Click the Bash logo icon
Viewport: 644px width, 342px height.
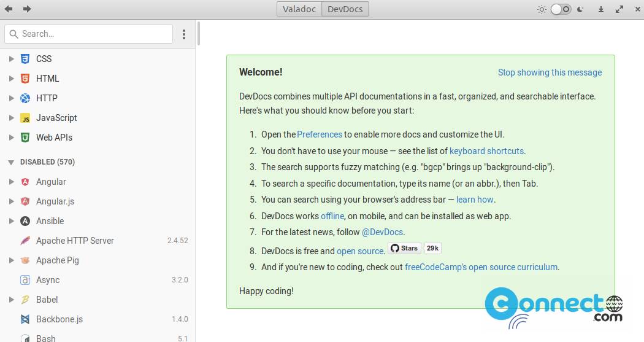click(x=25, y=338)
